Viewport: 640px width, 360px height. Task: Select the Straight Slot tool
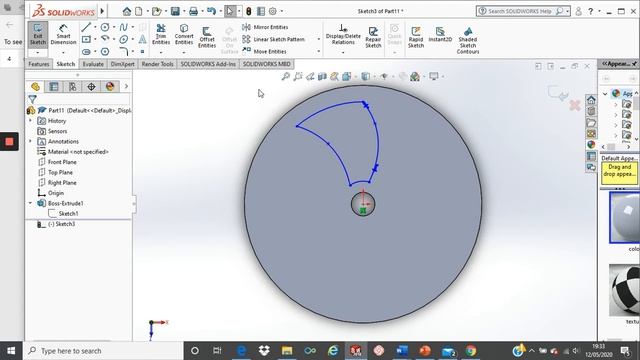point(86,52)
